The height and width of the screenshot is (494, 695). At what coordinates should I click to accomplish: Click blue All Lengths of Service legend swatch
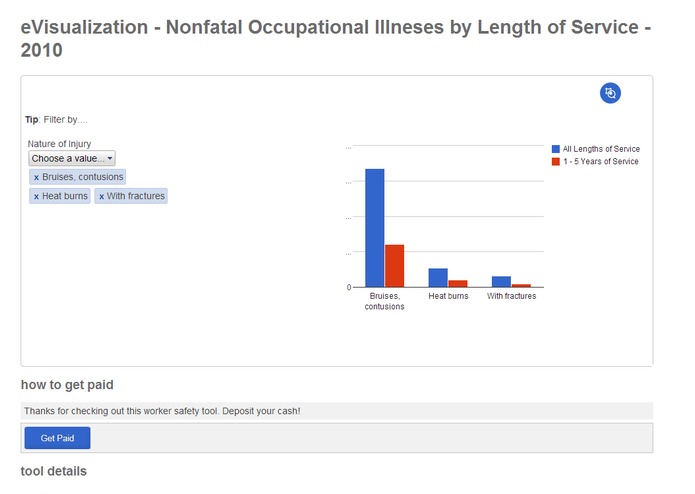click(x=555, y=149)
